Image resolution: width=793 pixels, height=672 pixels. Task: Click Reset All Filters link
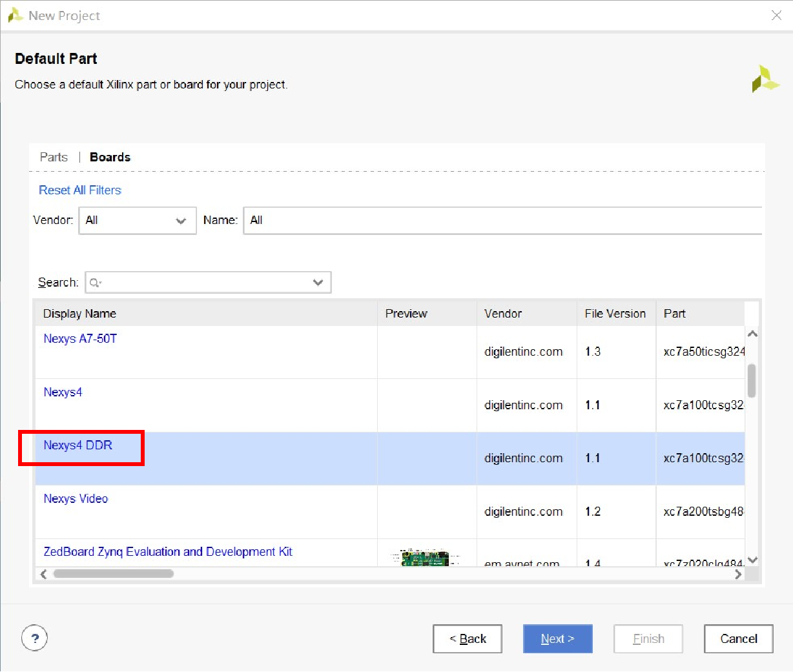[x=80, y=190]
